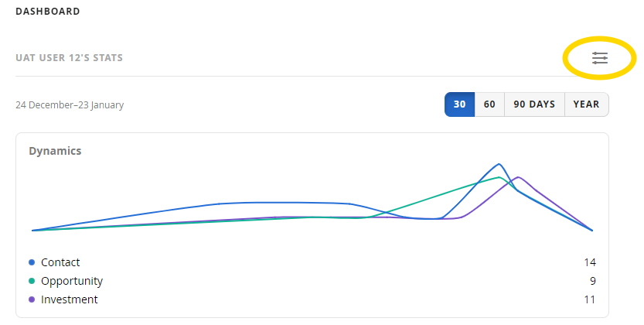Toggle the Opportunity series label
This screenshot has height=325, width=644.
(x=72, y=281)
